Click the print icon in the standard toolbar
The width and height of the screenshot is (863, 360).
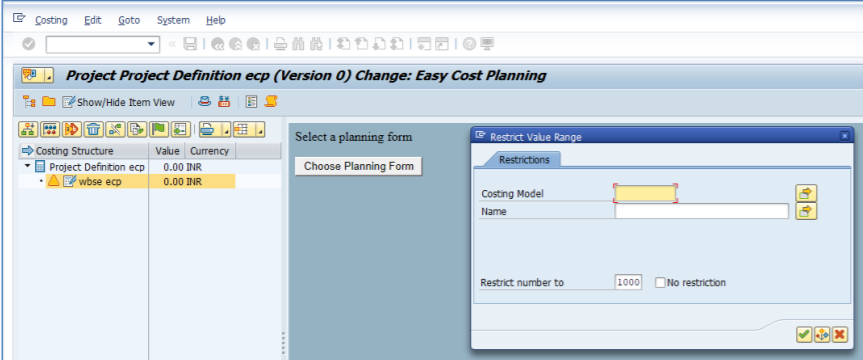[x=281, y=44]
